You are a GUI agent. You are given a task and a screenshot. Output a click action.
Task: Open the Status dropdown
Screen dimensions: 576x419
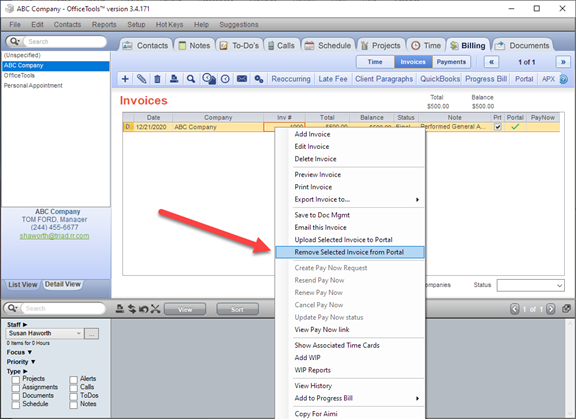530,285
